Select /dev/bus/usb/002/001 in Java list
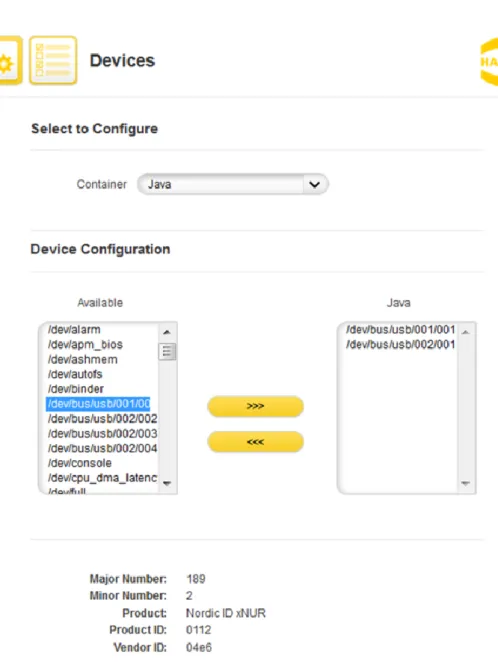 coord(400,345)
